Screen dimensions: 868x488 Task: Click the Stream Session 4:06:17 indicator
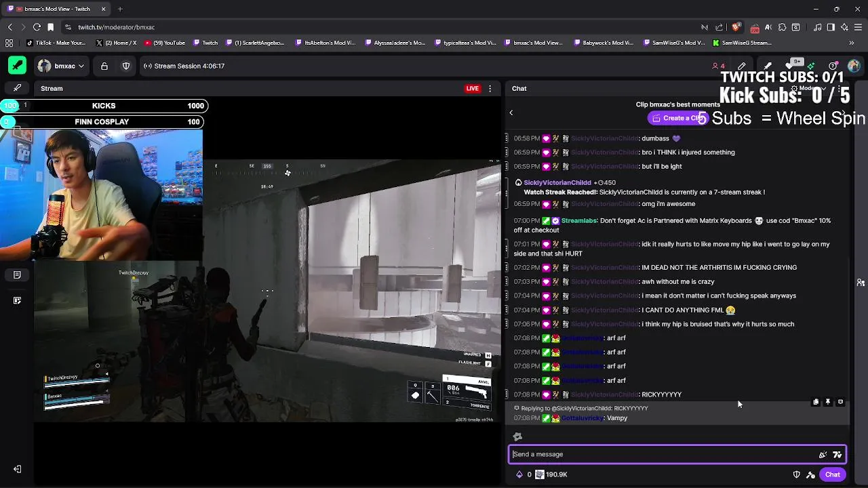coord(184,66)
